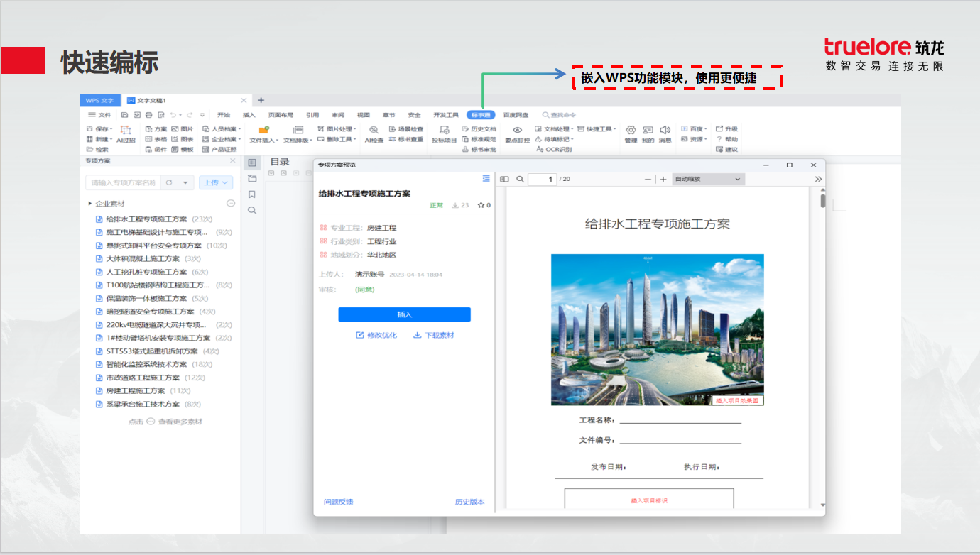The image size is (980, 555).
Task: Toggle the PDF sidebar panel in the preview
Action: pos(504,180)
